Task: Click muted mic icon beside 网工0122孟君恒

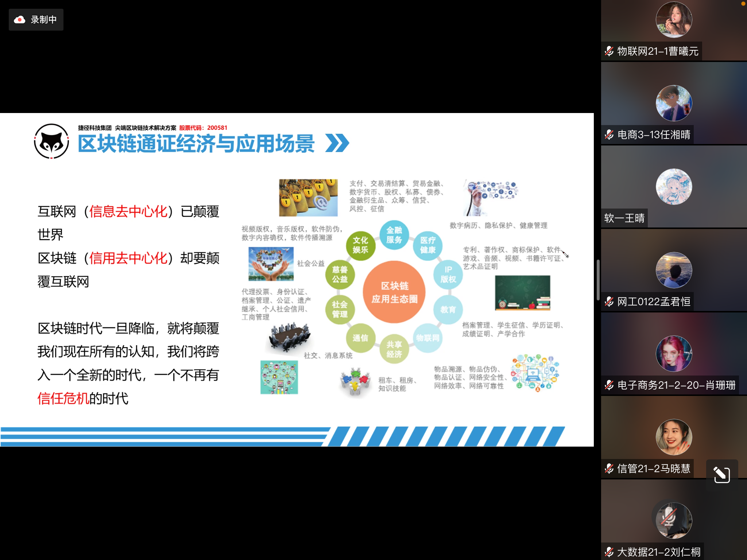Action: point(609,302)
